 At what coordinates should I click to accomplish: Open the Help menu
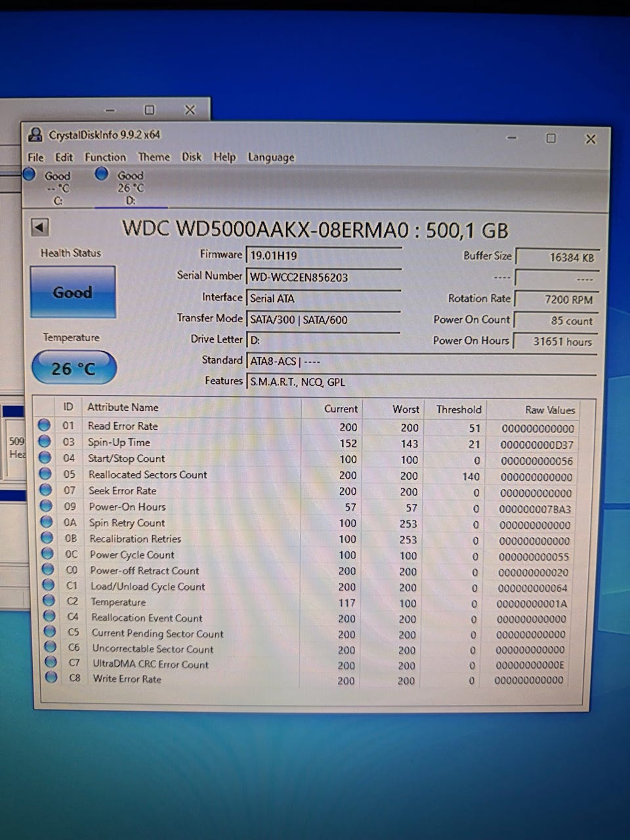[x=224, y=157]
